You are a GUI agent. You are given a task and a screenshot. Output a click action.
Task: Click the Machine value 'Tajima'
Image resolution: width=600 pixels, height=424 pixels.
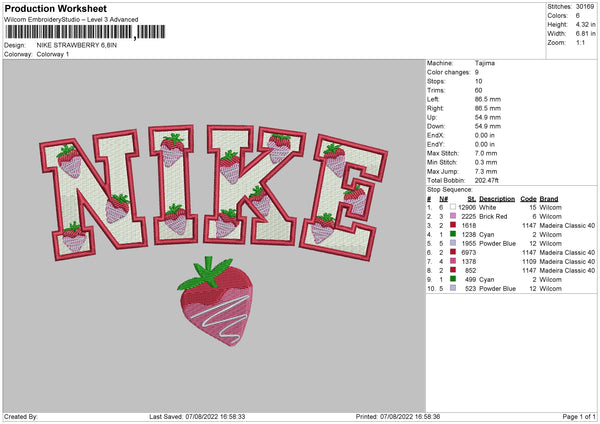[485, 63]
